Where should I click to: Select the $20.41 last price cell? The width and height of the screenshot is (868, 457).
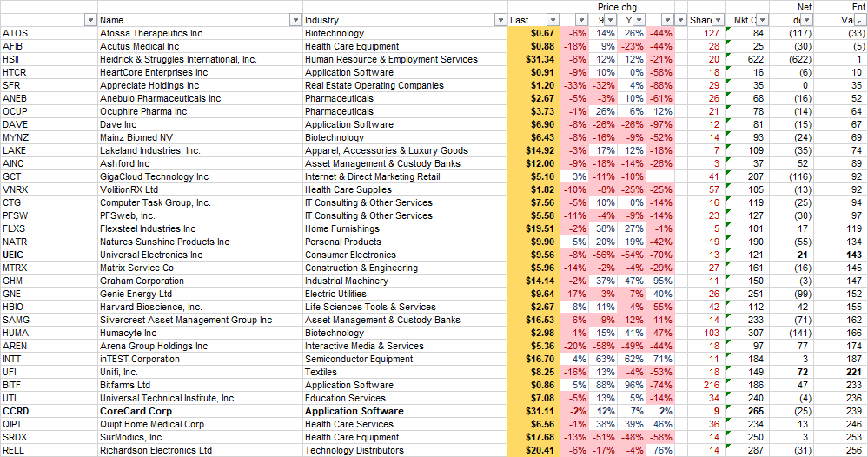pos(533,450)
